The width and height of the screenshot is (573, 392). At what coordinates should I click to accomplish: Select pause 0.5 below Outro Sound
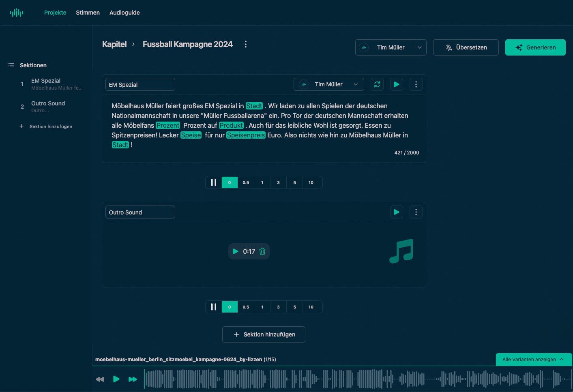pyautogui.click(x=246, y=307)
